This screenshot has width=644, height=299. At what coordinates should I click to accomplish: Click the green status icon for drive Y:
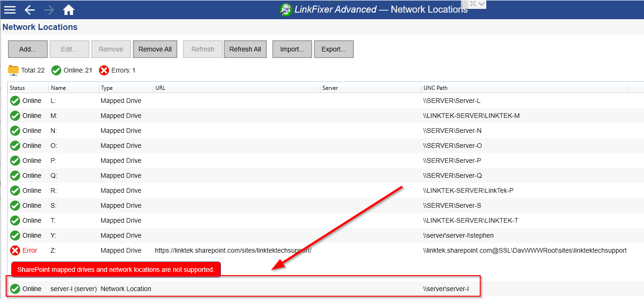pos(15,235)
